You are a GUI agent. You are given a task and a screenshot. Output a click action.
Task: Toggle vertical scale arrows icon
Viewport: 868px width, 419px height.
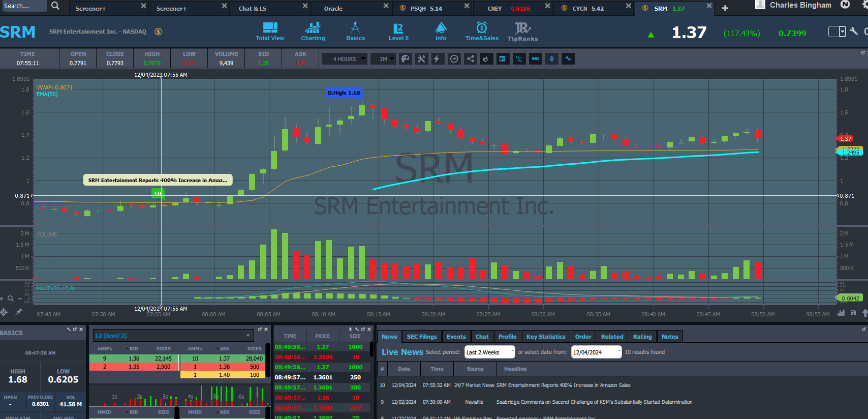[x=551, y=59]
